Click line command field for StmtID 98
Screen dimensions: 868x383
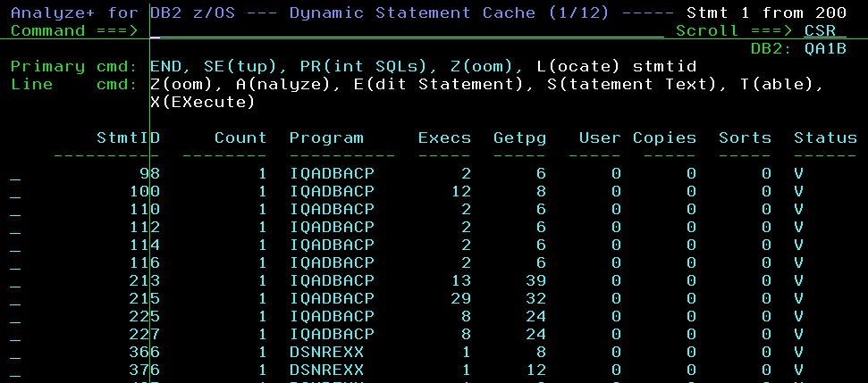tap(15, 174)
